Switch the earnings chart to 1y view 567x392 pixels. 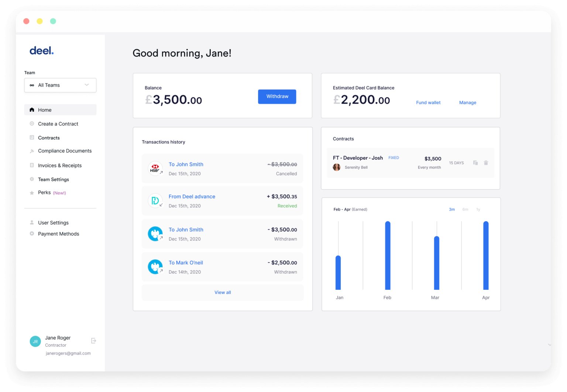[x=478, y=209]
